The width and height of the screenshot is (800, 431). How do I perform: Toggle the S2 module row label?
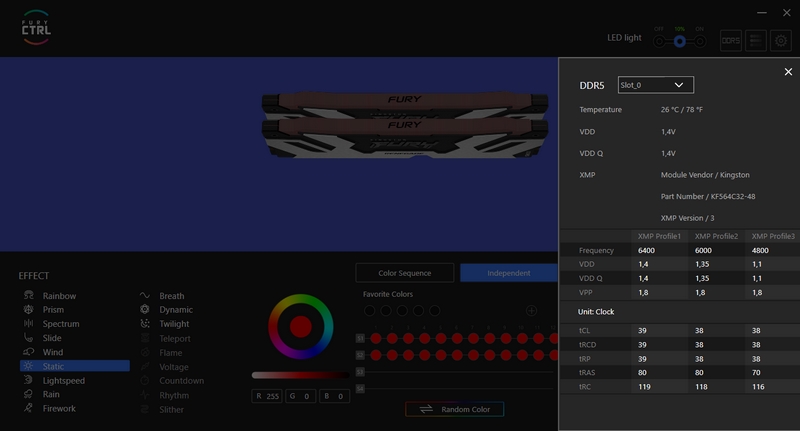pos(360,355)
